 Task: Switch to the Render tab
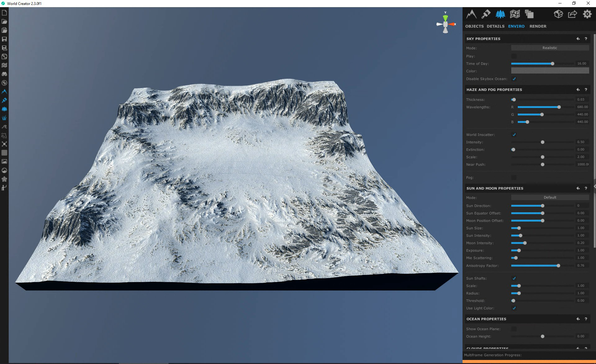coord(538,26)
